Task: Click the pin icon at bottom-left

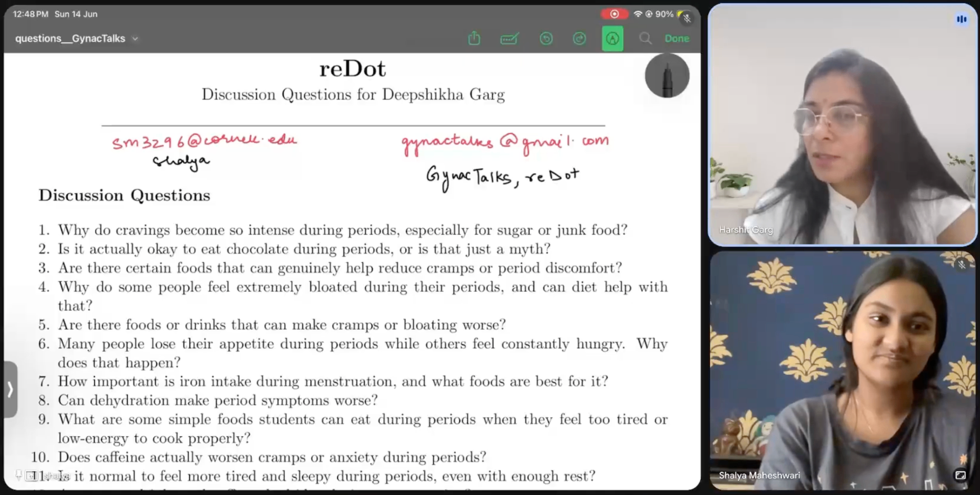Action: click(x=18, y=476)
